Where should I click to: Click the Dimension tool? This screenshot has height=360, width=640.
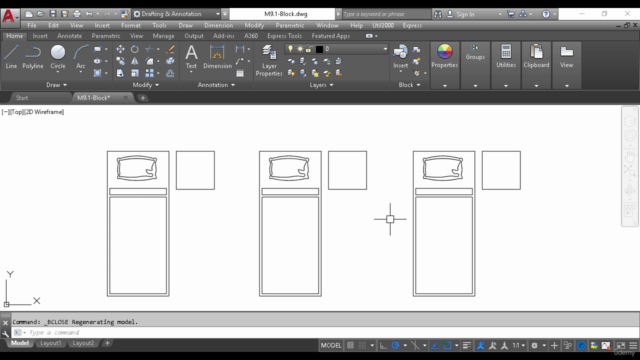[x=217, y=57]
